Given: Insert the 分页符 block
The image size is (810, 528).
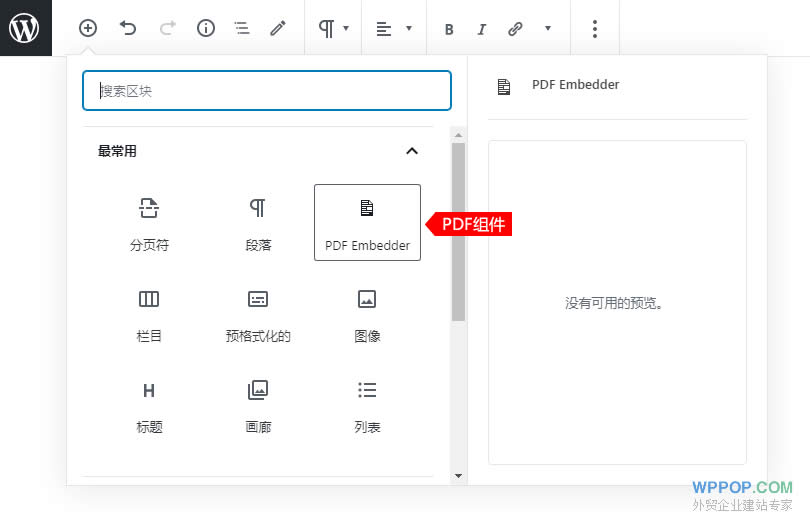Looking at the screenshot, I should (x=149, y=223).
